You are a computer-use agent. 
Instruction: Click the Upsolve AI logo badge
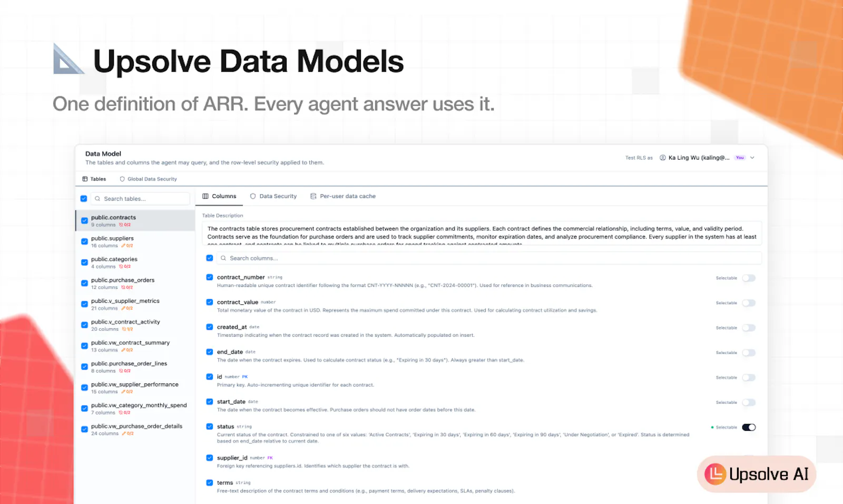[757, 474]
